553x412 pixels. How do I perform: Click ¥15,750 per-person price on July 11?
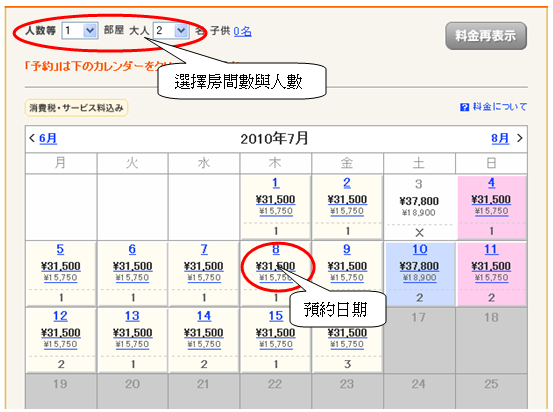pyautogui.click(x=491, y=278)
